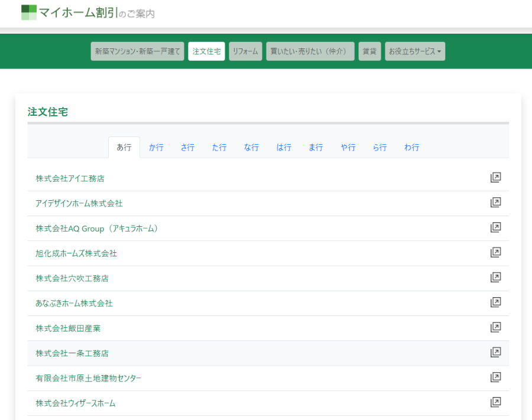The height and width of the screenshot is (420, 532).
Task: Switch to the な行 tab
Action: [x=251, y=148]
